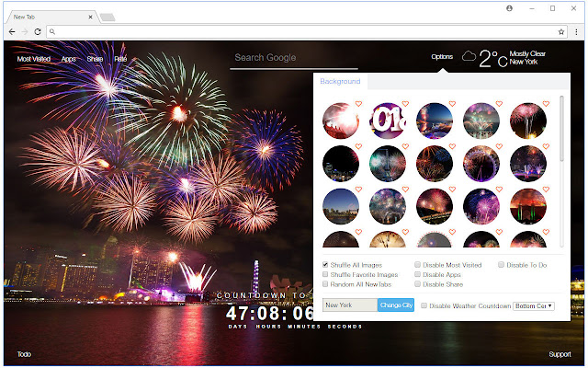Check Disable Most Visited
The width and height of the screenshot is (588, 368).
417,265
